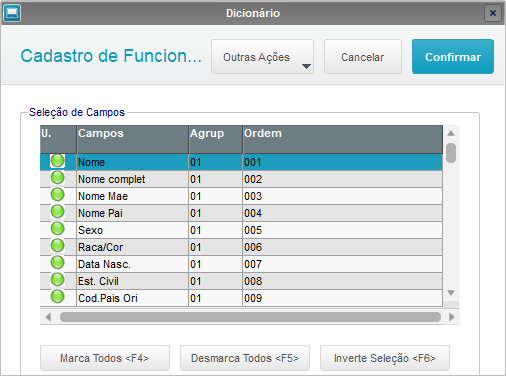Click the vertical scrollbar down arrow
This screenshot has width=506, height=376.
pyautogui.click(x=451, y=293)
